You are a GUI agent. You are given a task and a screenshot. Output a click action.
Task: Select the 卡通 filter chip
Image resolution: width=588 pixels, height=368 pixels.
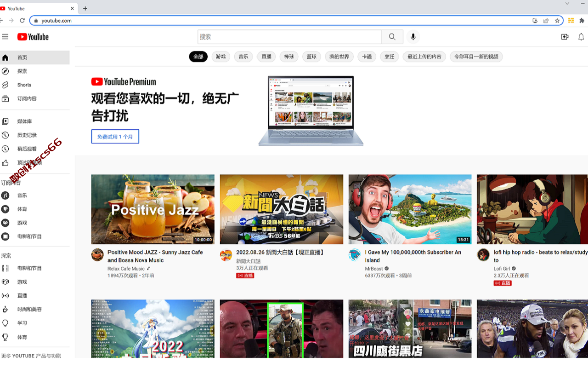pyautogui.click(x=367, y=57)
